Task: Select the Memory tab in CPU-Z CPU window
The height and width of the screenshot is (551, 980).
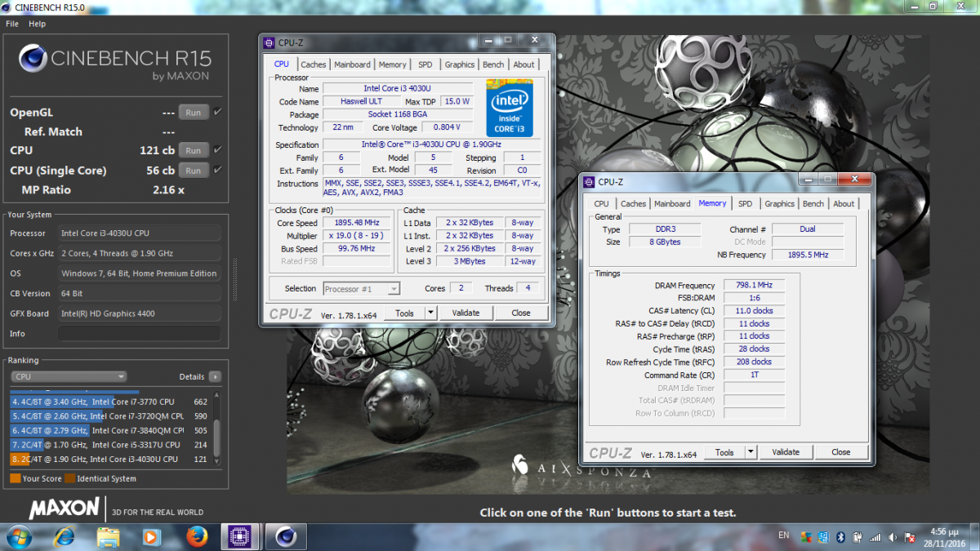Action: 392,64
